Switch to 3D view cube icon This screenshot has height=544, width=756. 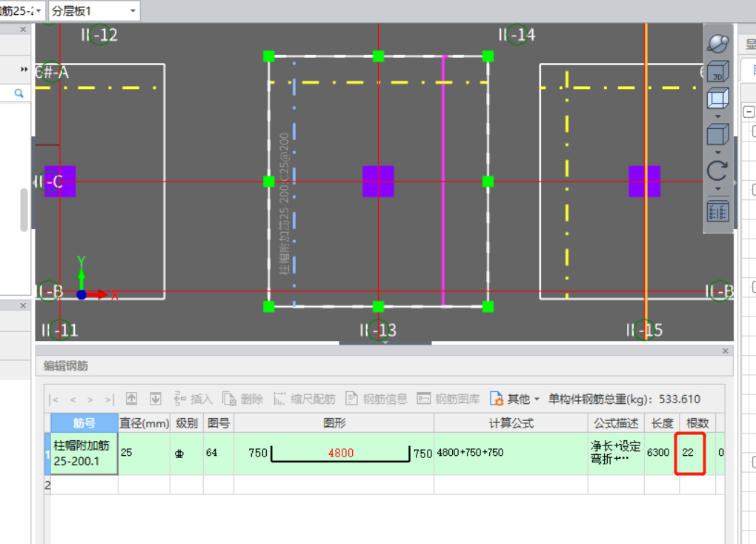pos(717,71)
